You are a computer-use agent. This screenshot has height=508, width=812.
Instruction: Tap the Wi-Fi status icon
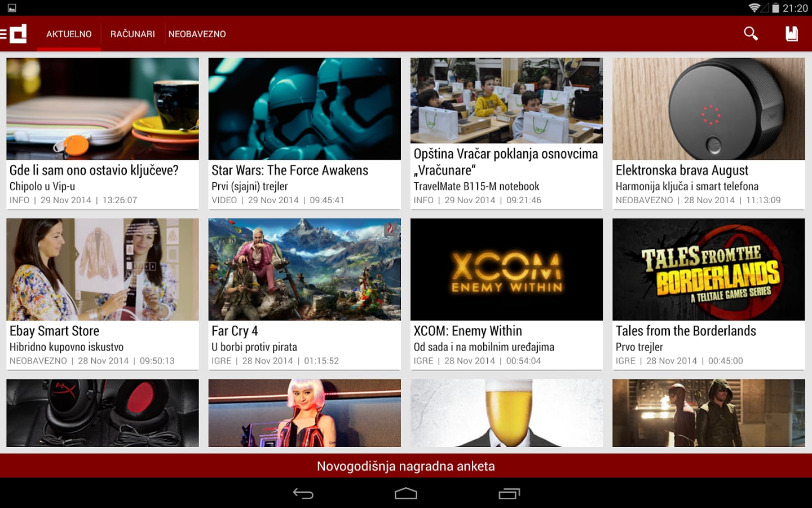pyautogui.click(x=754, y=8)
